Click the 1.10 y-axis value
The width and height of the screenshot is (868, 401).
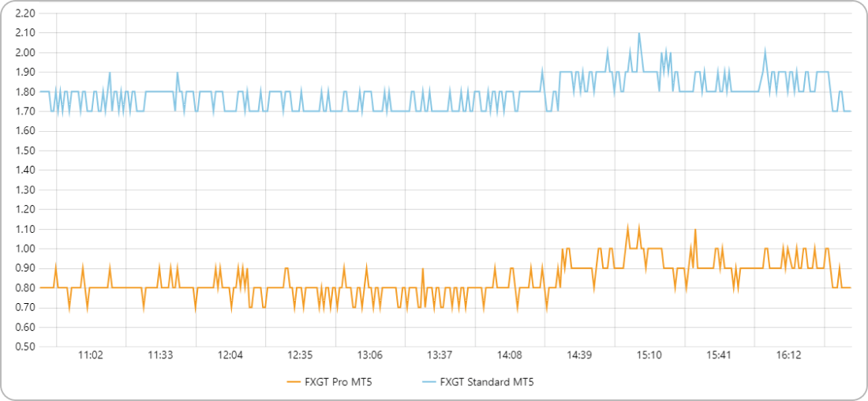[26, 229]
